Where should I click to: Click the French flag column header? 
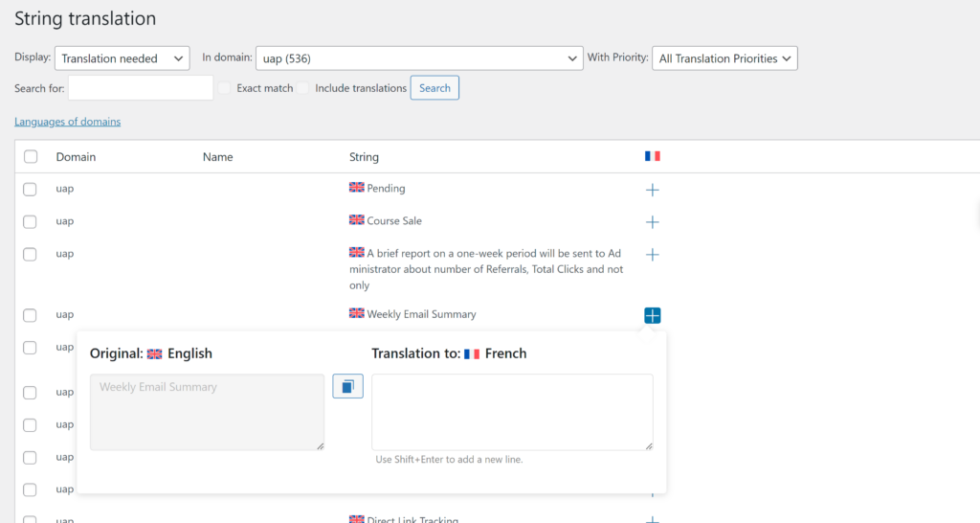[x=652, y=156]
